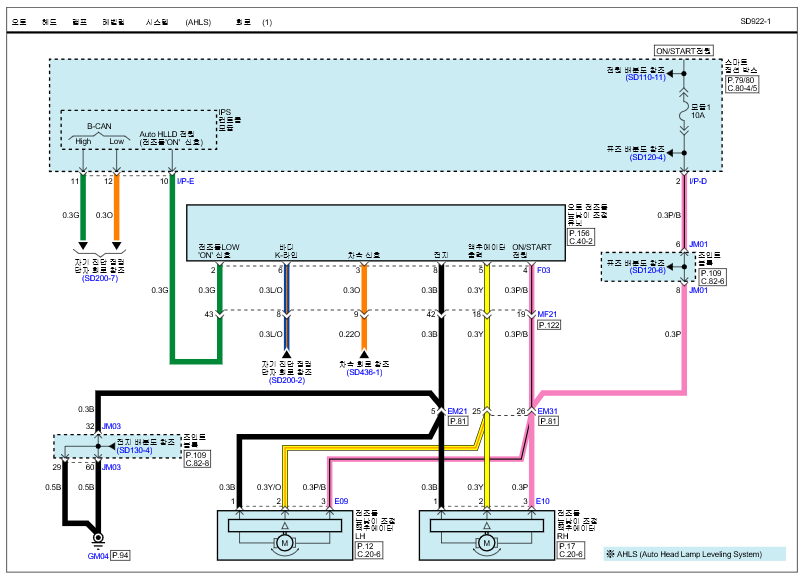Viewport: 805px width, 581px height.
Task: Click the SD922-1 diagram number
Action: pyautogui.click(x=755, y=22)
